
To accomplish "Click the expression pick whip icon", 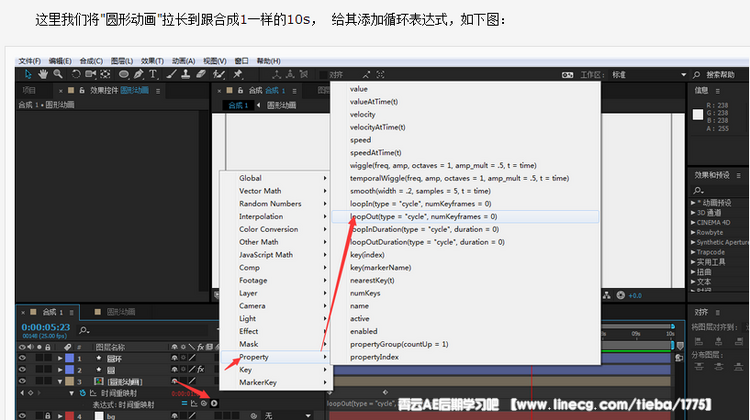I will [x=204, y=403].
